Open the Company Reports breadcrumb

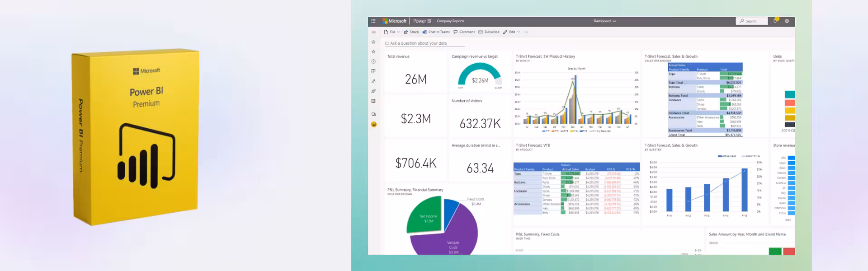point(450,21)
